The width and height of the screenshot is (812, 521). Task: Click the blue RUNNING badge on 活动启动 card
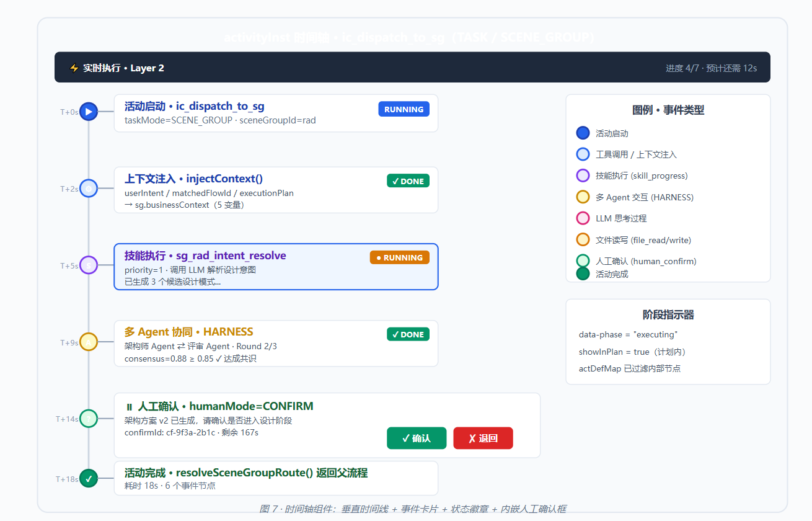404,109
